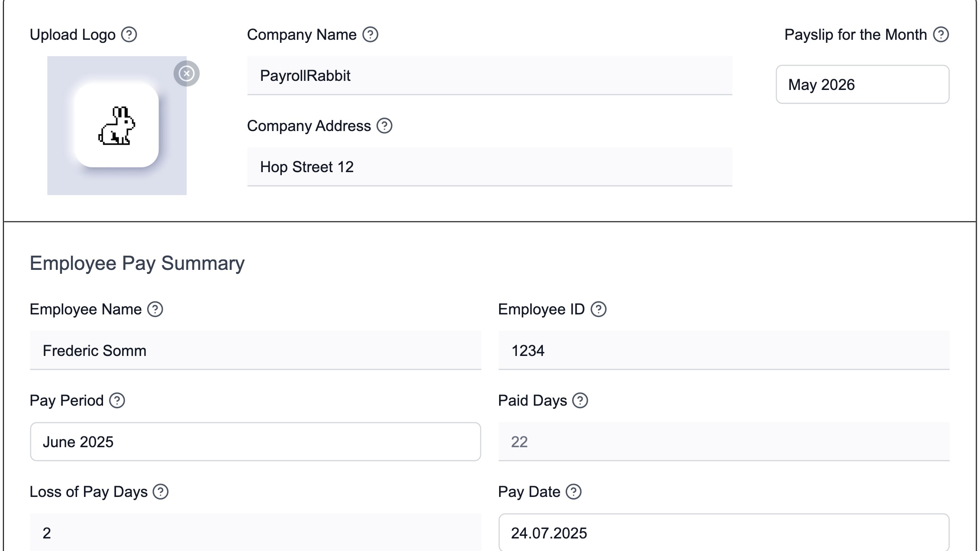Open the May 2026 month selector
This screenshot has height=551, width=980.
pos(863,85)
